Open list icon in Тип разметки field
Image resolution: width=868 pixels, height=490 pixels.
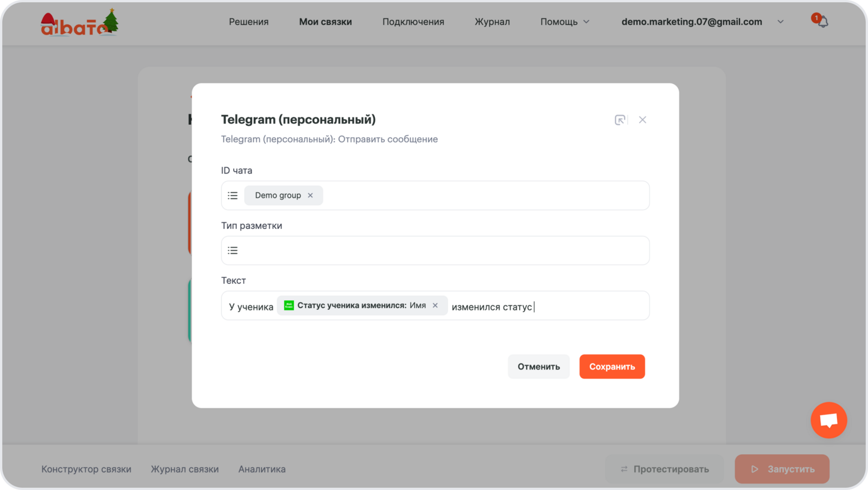pos(233,251)
